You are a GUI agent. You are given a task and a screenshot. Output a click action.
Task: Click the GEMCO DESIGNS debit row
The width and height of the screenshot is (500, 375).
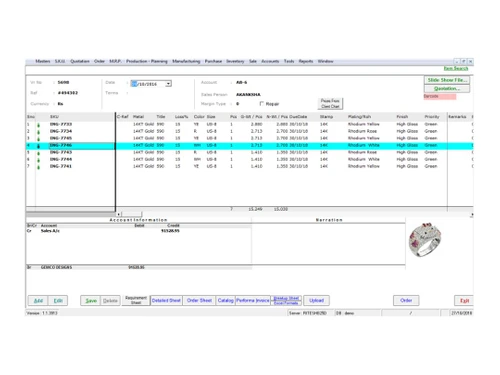coord(138,267)
